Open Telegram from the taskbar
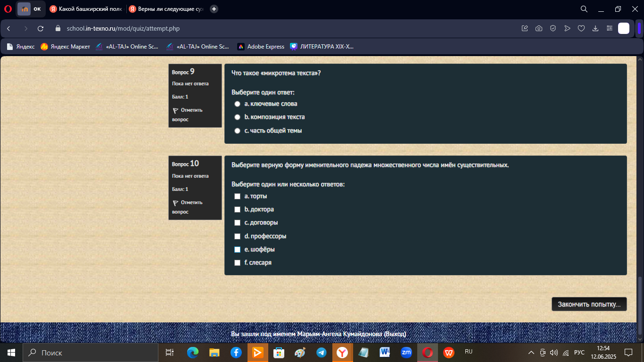 pos(322,353)
